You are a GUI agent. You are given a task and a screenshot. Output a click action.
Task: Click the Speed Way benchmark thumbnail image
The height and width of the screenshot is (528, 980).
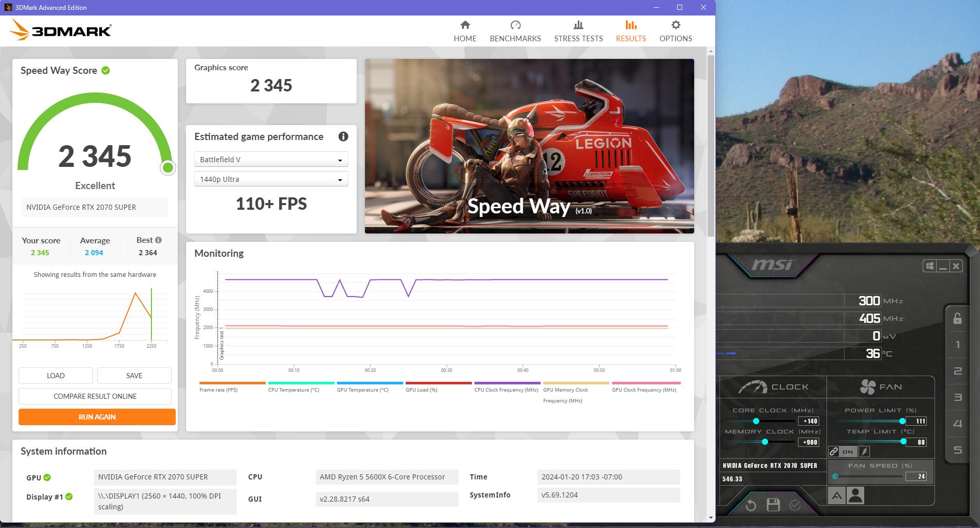[529, 146]
